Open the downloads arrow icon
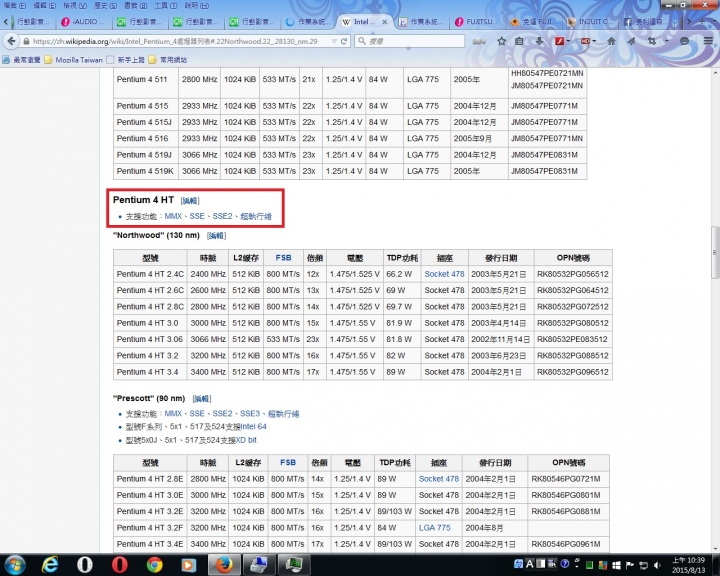The image size is (720, 576). pyautogui.click(x=539, y=41)
